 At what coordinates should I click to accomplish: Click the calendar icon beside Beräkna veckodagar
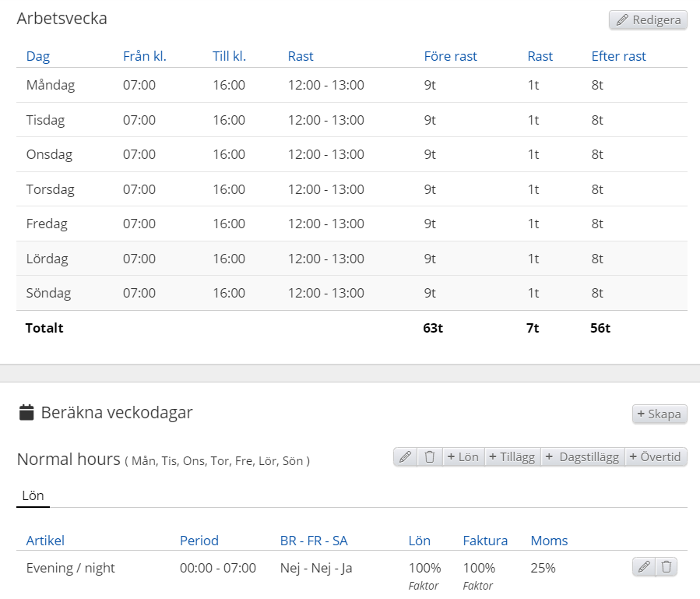point(26,413)
